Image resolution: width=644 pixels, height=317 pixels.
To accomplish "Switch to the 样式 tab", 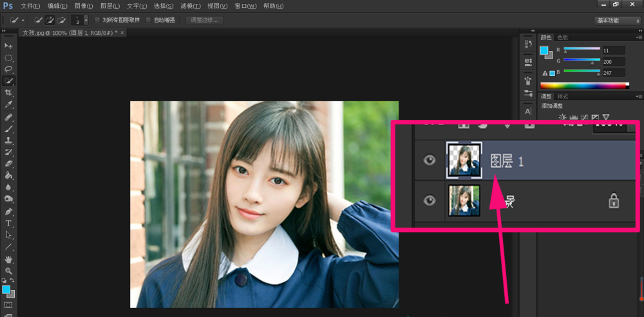I will 562,97.
